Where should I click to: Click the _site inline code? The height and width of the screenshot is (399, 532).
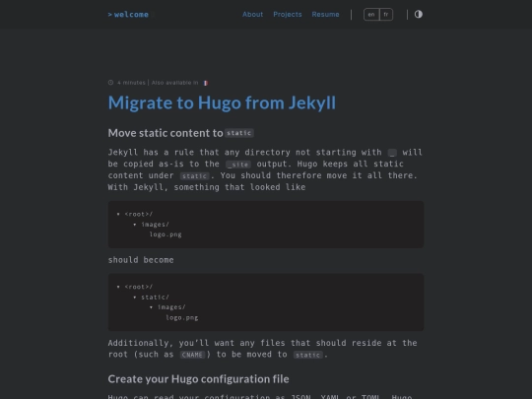238,165
